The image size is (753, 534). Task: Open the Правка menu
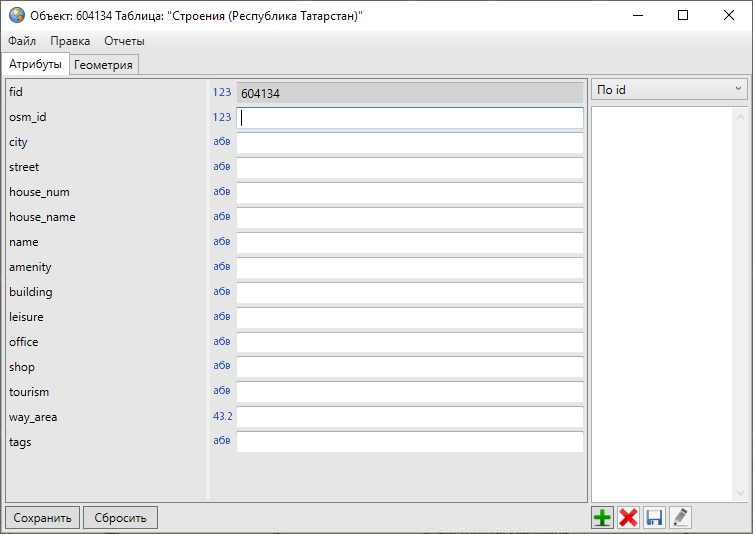click(70, 41)
